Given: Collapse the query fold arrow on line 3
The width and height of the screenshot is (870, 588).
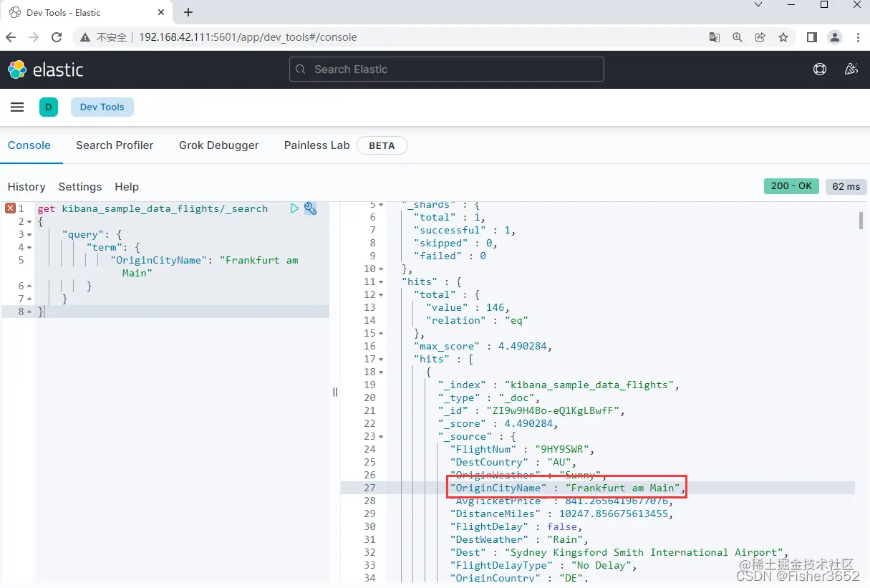Looking at the screenshot, I should click(30, 234).
